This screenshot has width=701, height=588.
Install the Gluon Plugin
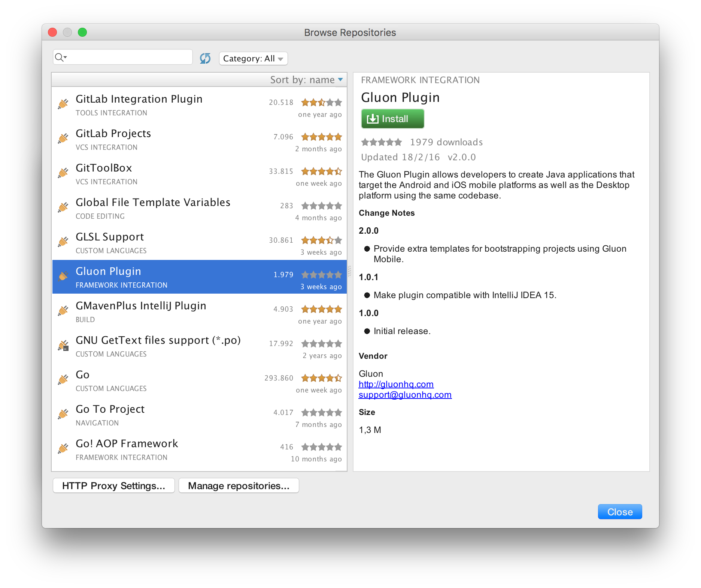click(x=392, y=119)
